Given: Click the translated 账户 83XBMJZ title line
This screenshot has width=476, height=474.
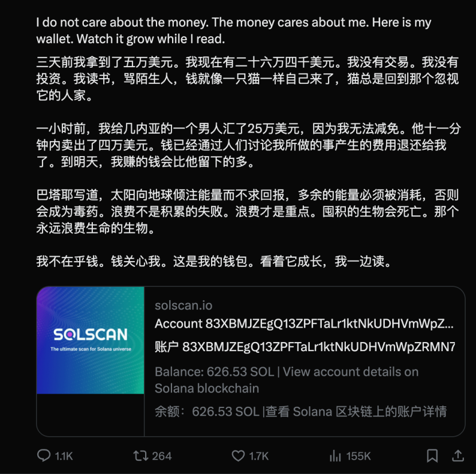Looking at the screenshot, I should pos(305,347).
